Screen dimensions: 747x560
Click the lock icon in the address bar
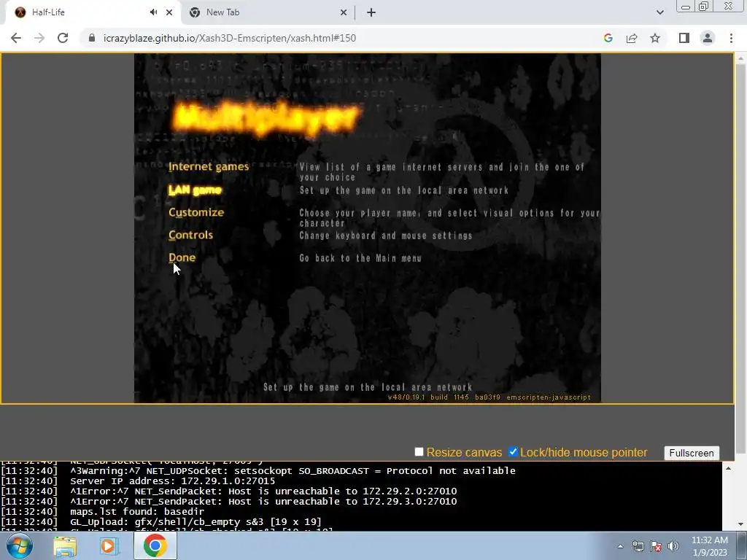pos(92,38)
